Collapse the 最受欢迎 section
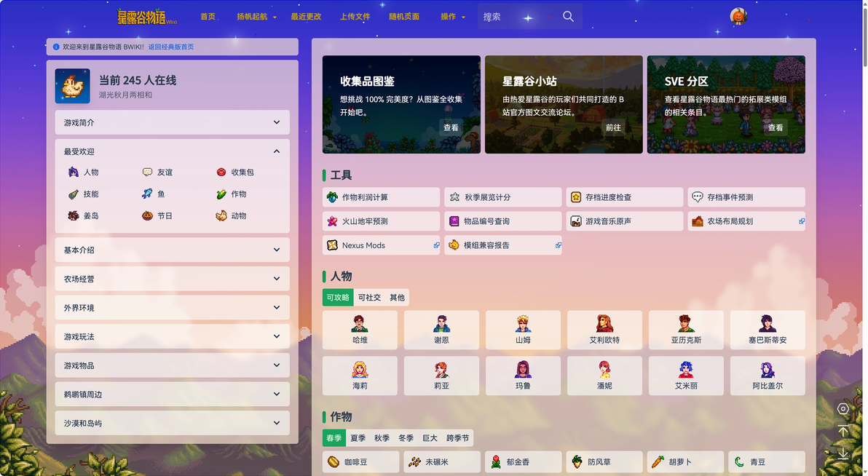Viewport: 868px width, 476px height. point(172,151)
